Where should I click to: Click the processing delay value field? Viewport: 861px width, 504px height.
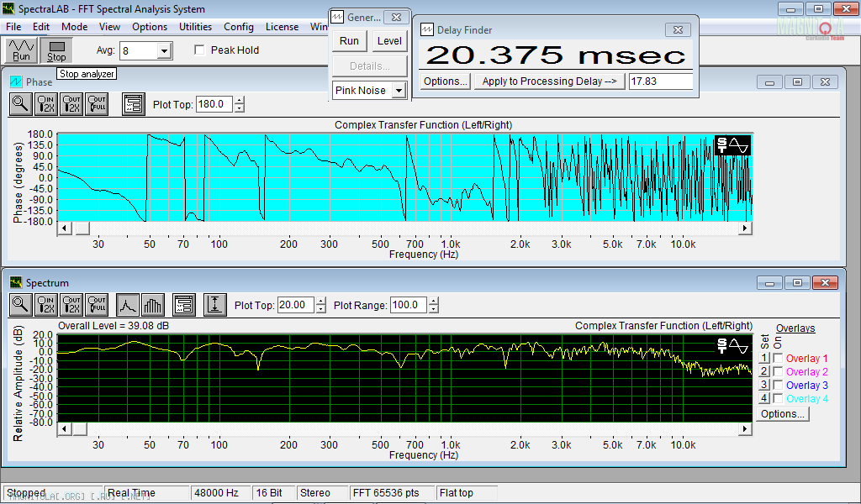click(x=660, y=81)
